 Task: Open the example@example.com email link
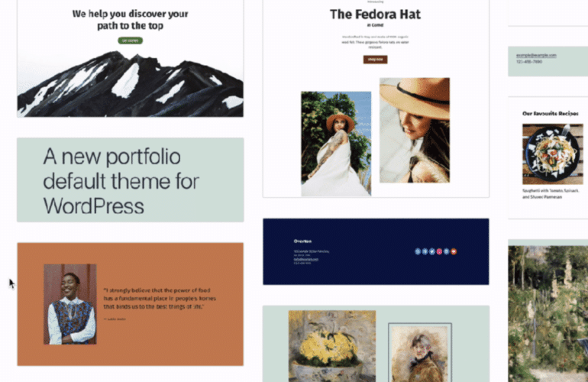tap(536, 55)
